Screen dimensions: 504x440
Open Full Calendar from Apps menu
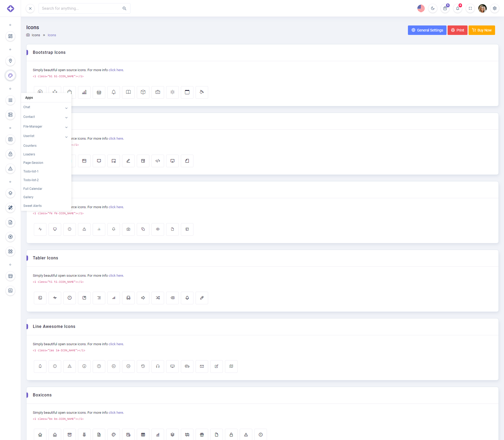click(x=33, y=189)
